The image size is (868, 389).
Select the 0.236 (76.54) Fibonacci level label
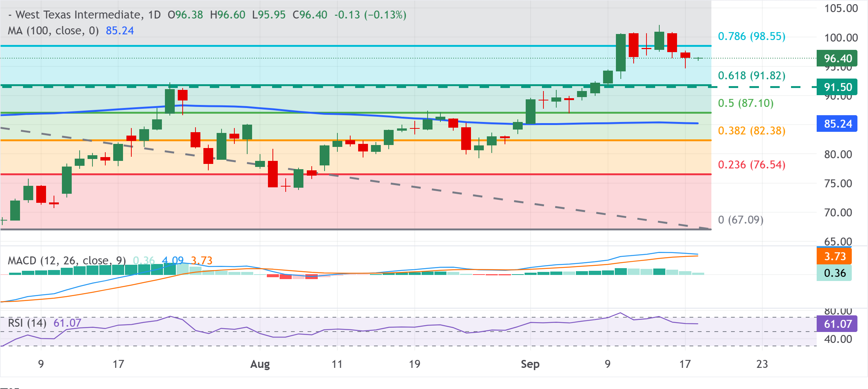(752, 165)
